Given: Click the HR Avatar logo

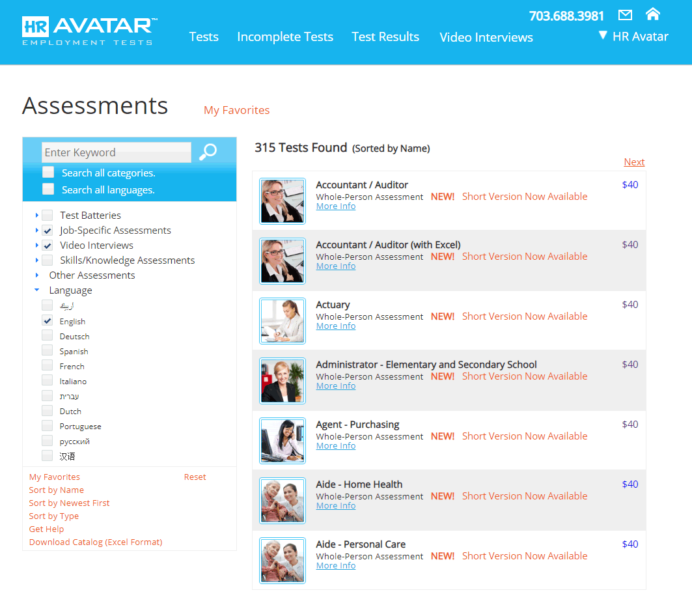Looking at the screenshot, I should (89, 31).
